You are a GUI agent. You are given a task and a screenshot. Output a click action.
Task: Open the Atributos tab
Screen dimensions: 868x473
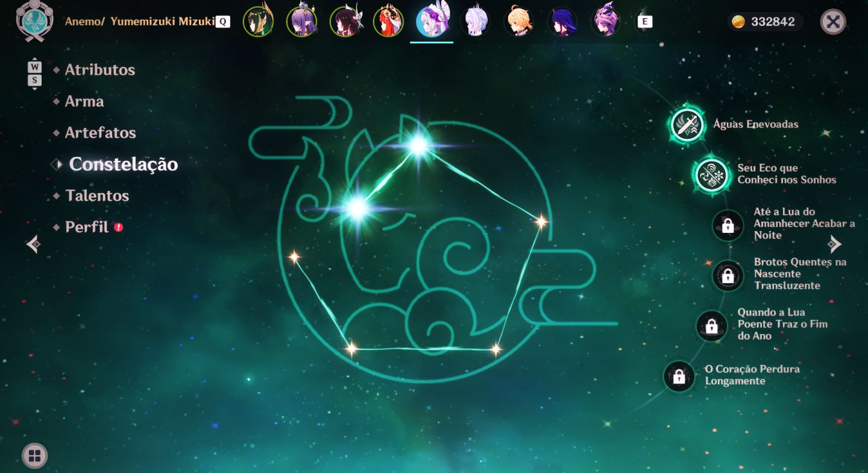pos(99,70)
